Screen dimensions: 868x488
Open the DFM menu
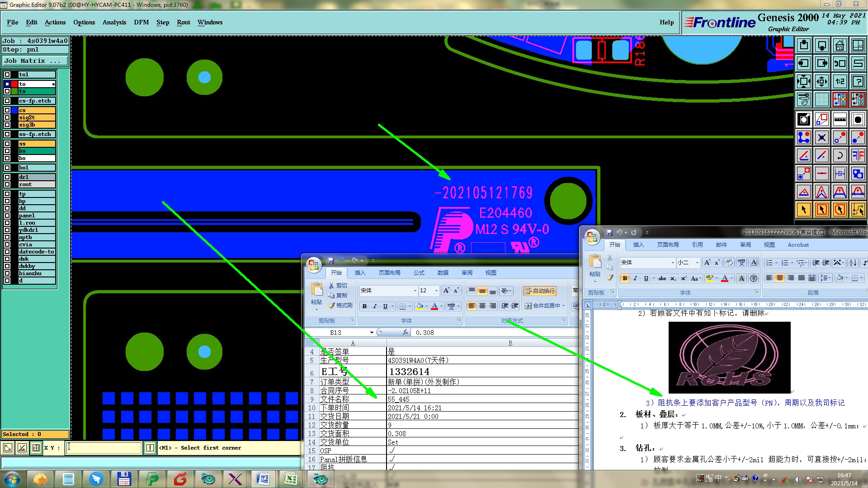click(x=141, y=22)
